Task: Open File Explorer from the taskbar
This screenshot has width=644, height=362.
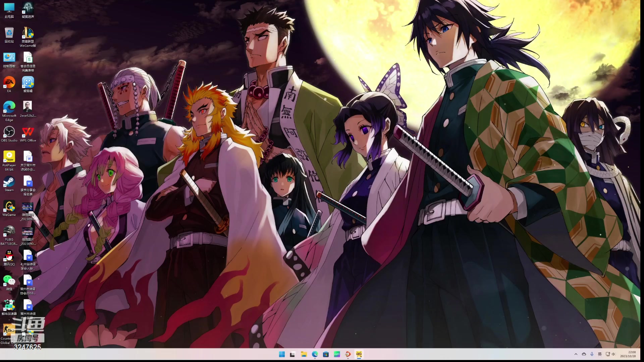Action: [x=304, y=354]
